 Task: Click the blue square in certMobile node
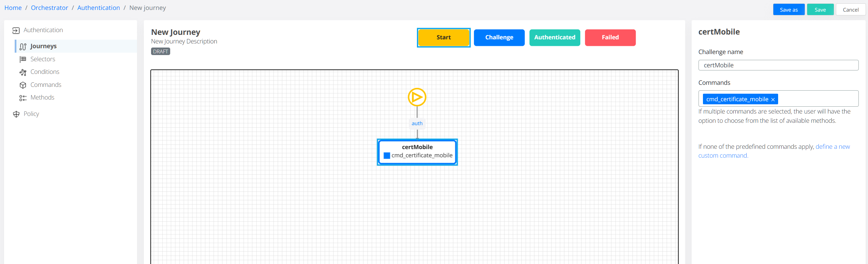[387, 156]
